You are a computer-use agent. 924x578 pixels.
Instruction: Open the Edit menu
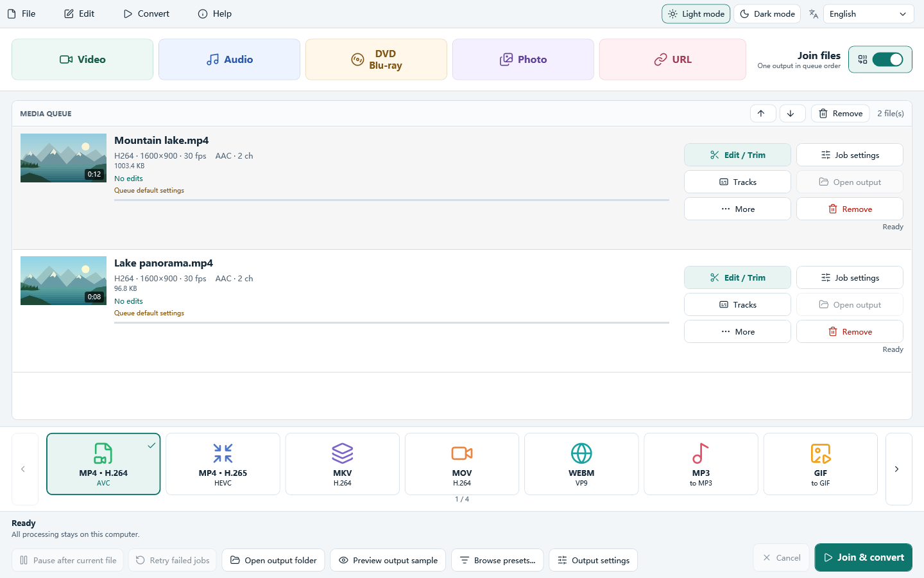[80, 13]
